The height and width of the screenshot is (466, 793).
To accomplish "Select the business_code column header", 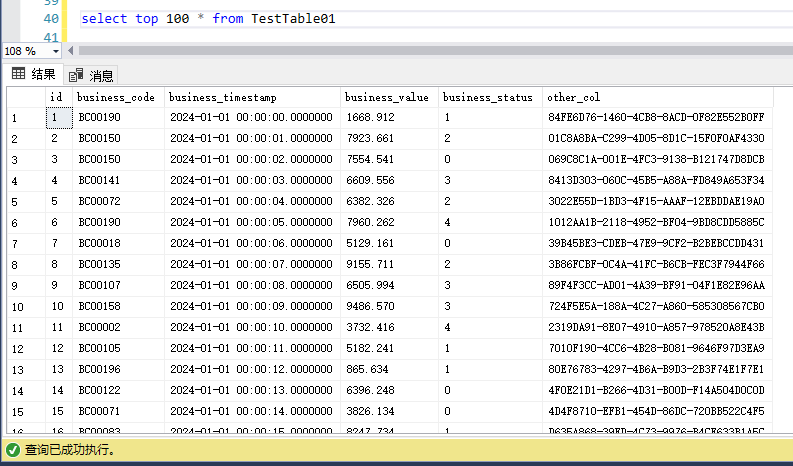I will (116, 97).
